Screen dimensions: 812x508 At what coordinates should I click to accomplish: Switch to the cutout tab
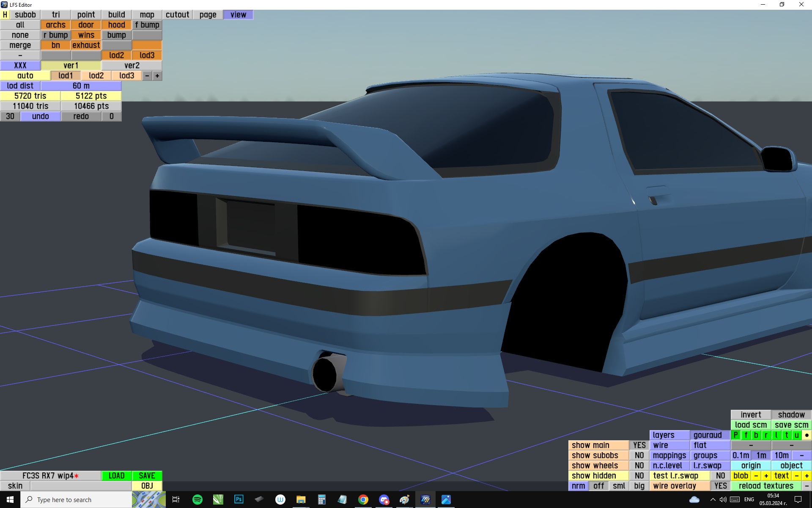[177, 14]
